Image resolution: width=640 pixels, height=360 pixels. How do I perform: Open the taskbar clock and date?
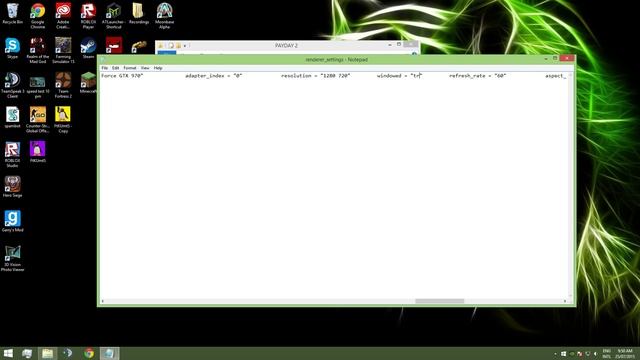coord(624,353)
